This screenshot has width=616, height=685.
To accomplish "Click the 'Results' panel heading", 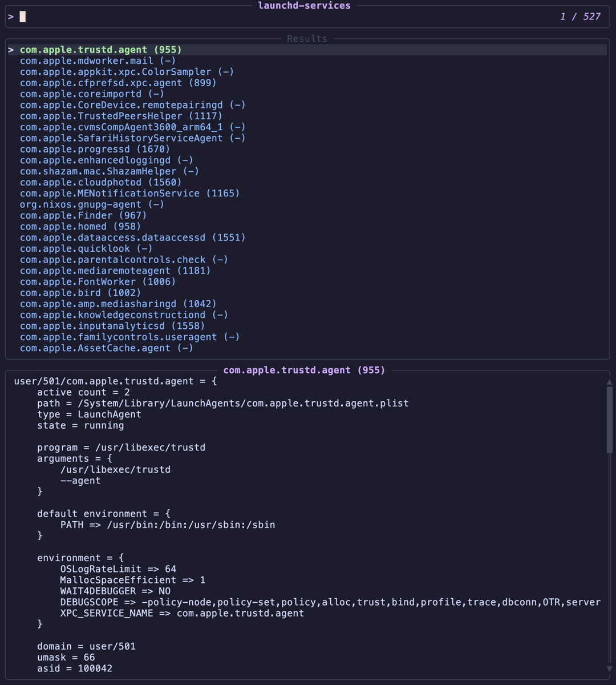I will (307, 39).
